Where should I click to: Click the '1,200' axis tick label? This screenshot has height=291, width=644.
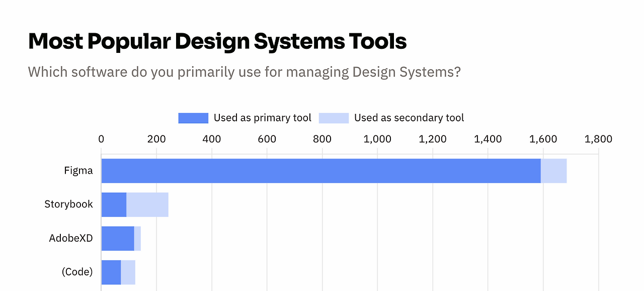click(433, 139)
